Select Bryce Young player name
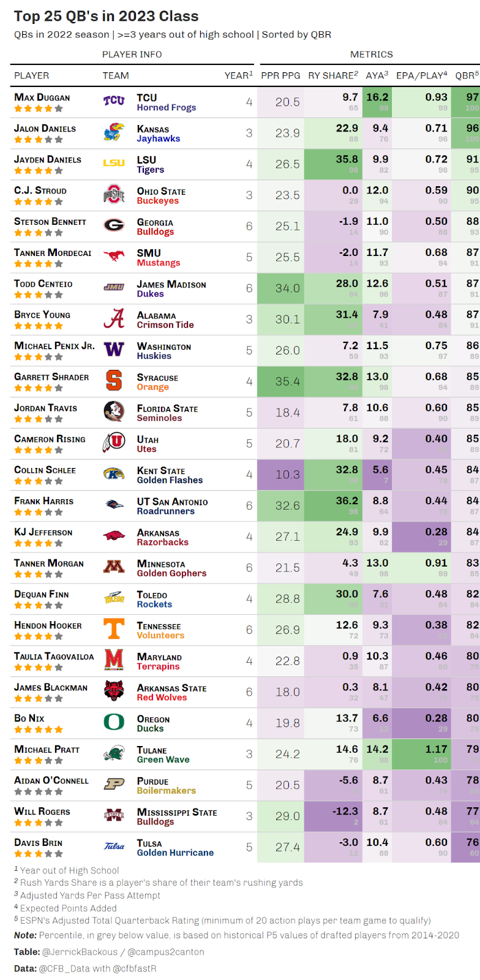The width and height of the screenshot is (480, 980). coord(42,315)
